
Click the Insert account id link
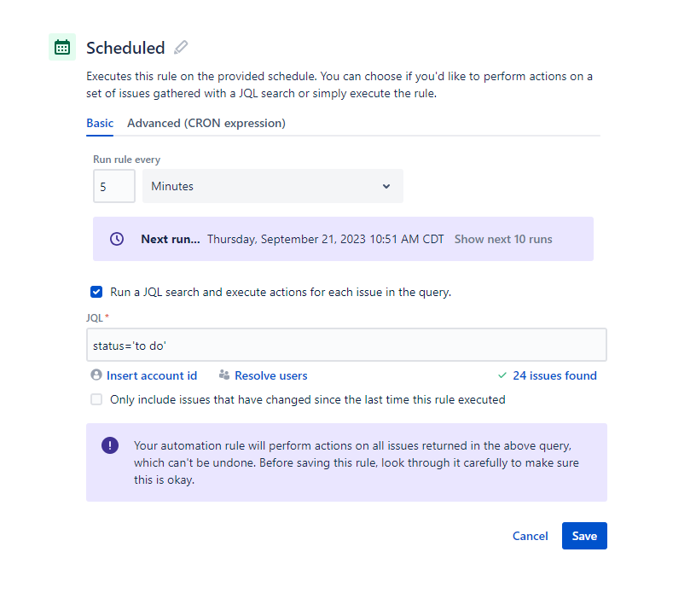[152, 375]
